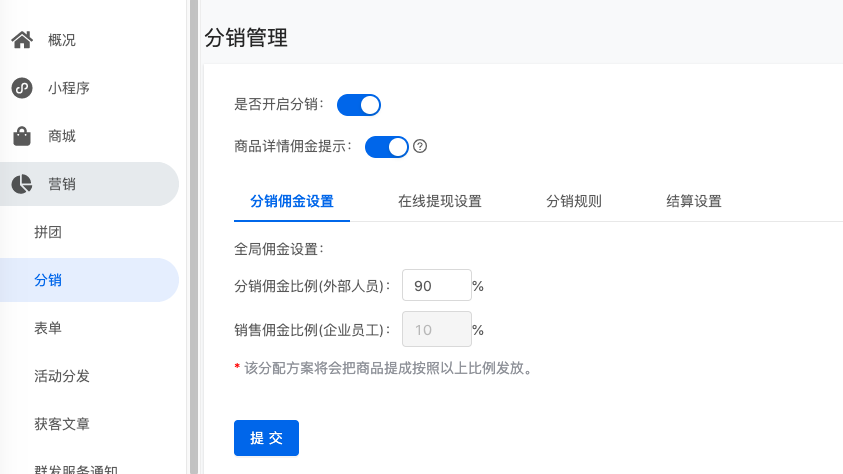Open 活动分发 in the sidebar
843x474 pixels.
(x=89, y=376)
